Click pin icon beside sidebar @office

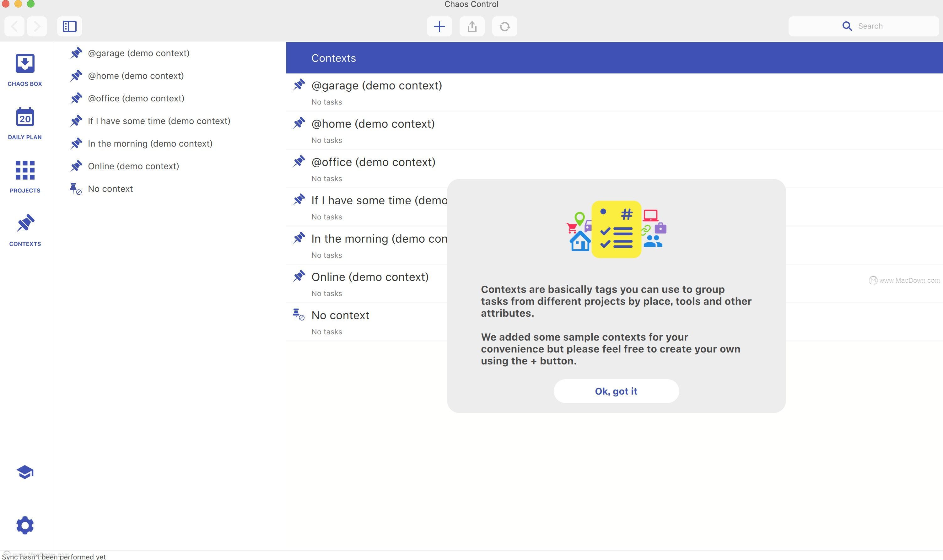pyautogui.click(x=76, y=99)
